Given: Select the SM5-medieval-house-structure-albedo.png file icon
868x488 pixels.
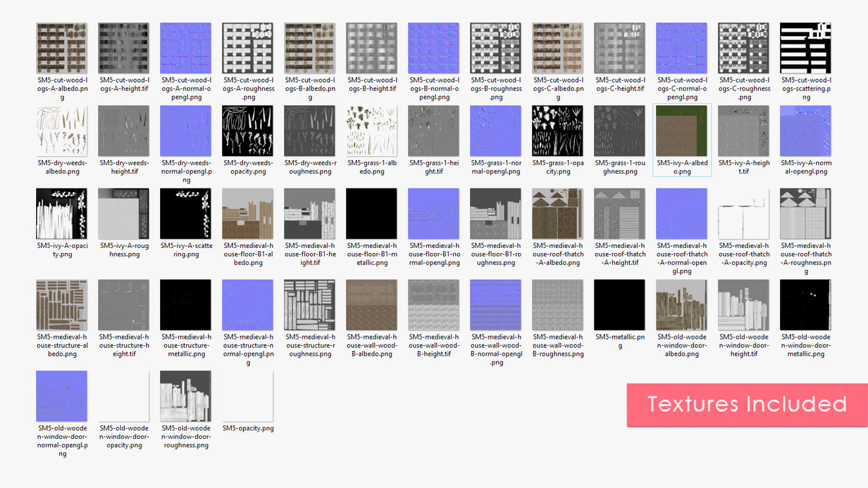Looking at the screenshot, I should (62, 305).
